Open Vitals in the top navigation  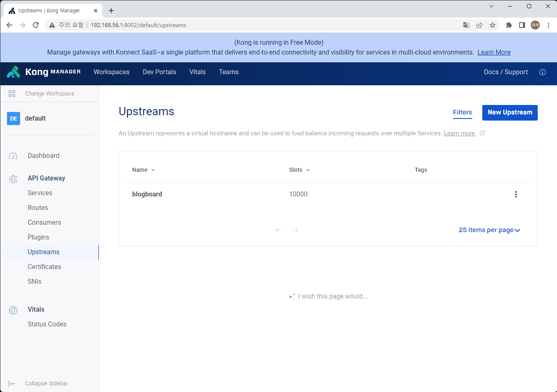(197, 72)
